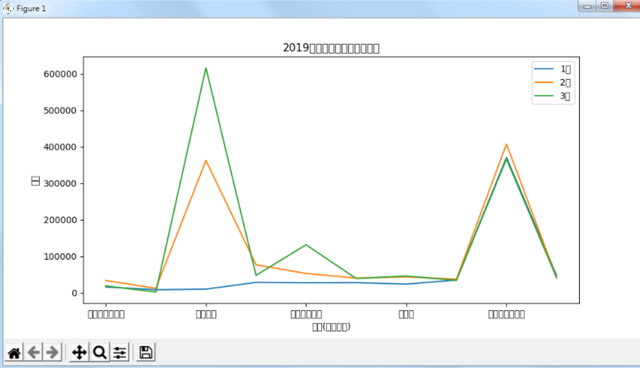Viewport: 640px width, 368px height.
Task: Reset the view with the Home icon
Action: pos(14,352)
